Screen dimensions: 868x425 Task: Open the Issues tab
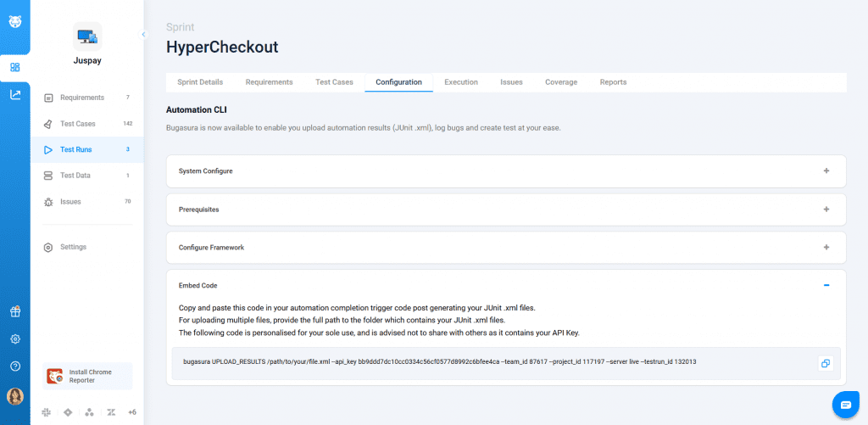click(511, 82)
